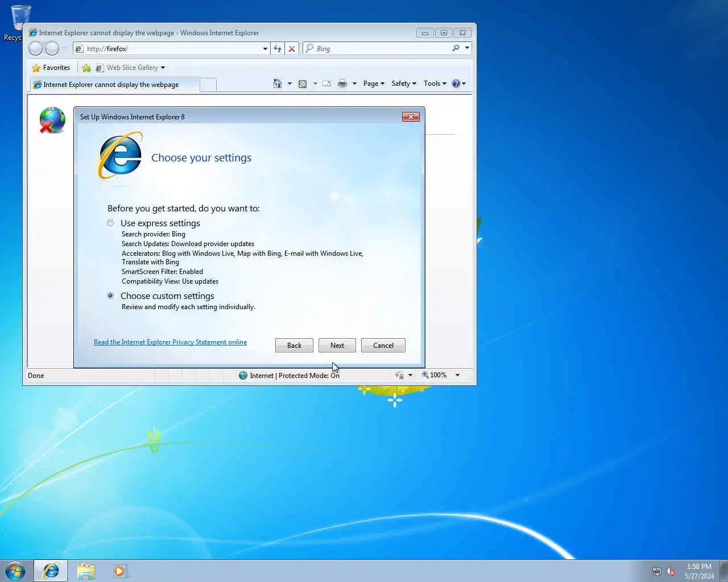728x582 pixels.
Task: Click the IE Forward navigation arrow
Action: click(52, 49)
